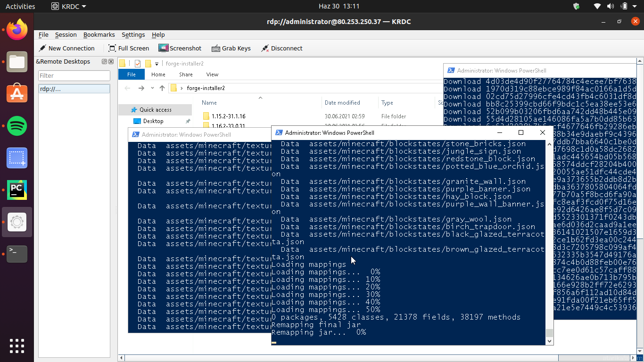
Task: Open the Bookmarks menu
Action: [99, 34]
